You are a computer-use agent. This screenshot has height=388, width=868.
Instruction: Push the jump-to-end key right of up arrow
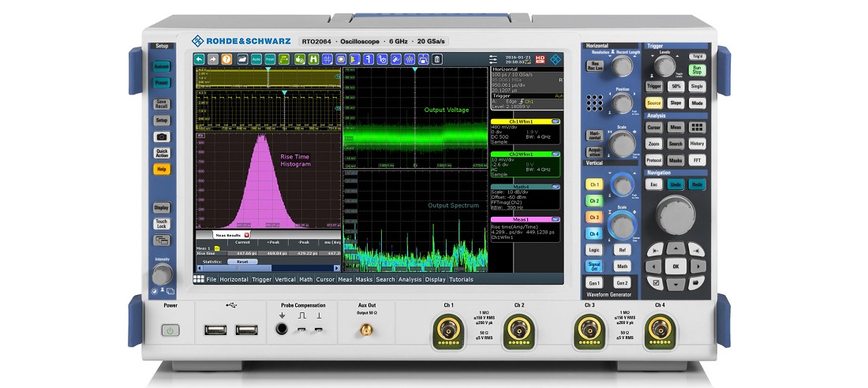click(x=696, y=250)
